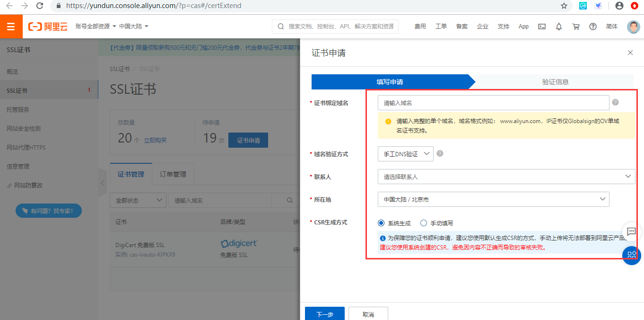Click the blue floating QR-code icon

[631, 256]
